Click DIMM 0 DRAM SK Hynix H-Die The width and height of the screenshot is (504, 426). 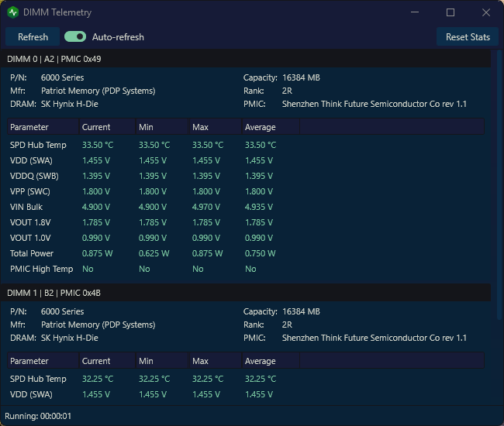coord(70,104)
